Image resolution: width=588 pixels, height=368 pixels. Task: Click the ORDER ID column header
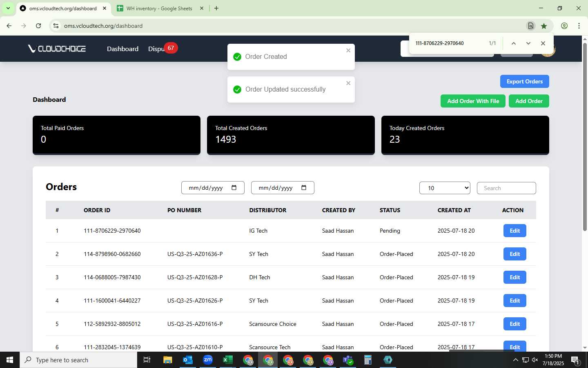coord(97,210)
